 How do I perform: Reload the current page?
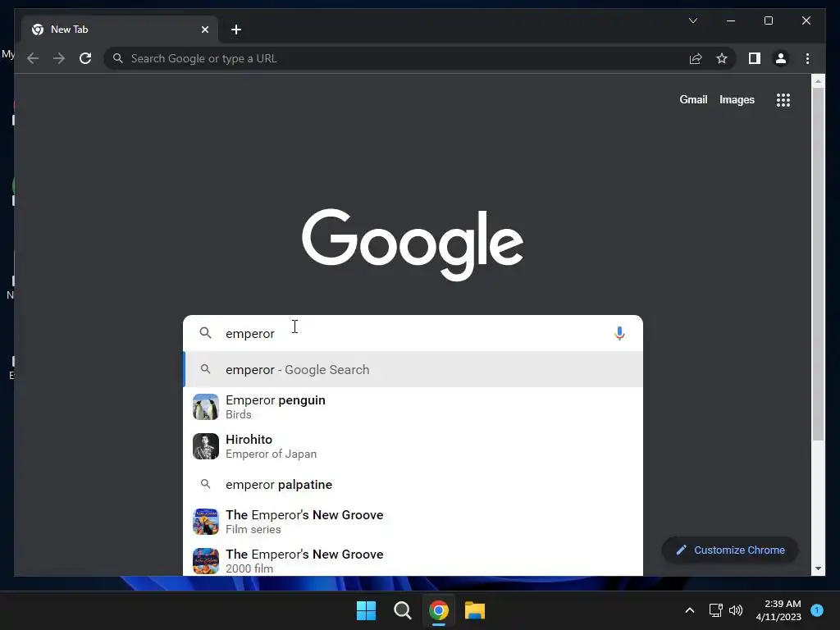point(85,58)
